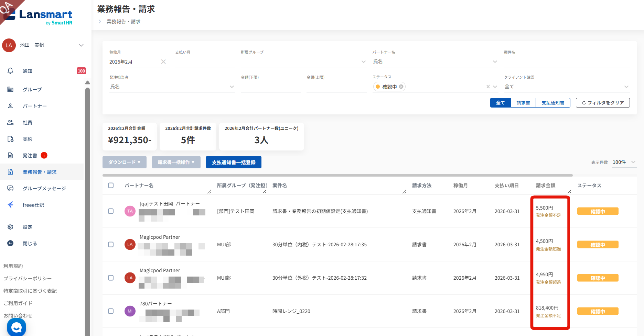The width and height of the screenshot is (644, 336).
Task: Open the クライアント確認 dropdown
Action: click(x=626, y=87)
